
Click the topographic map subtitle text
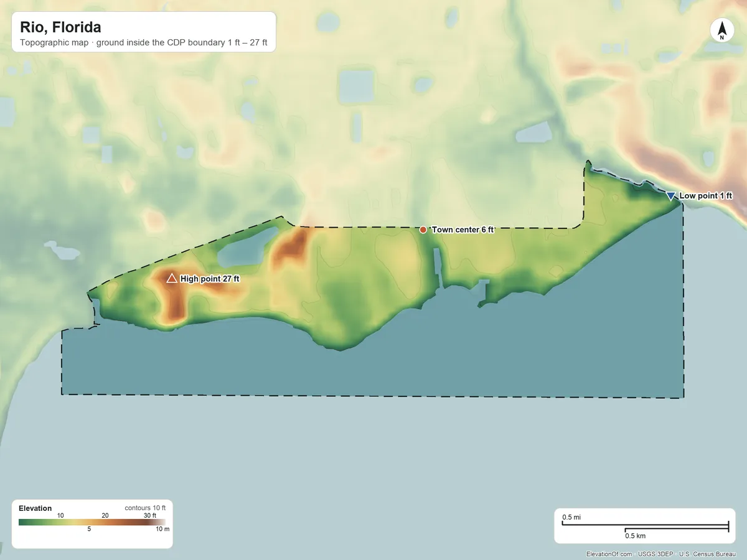(144, 44)
